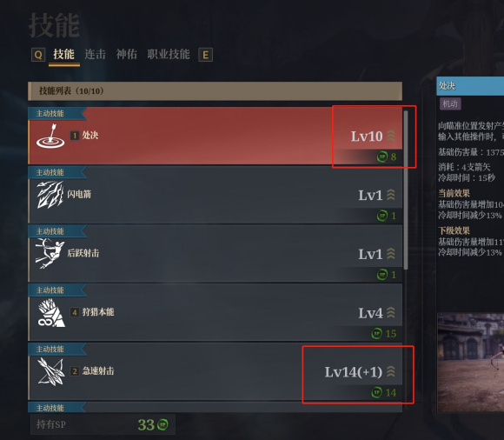Click the 处决 skill preview thumbnail

click(x=471, y=362)
